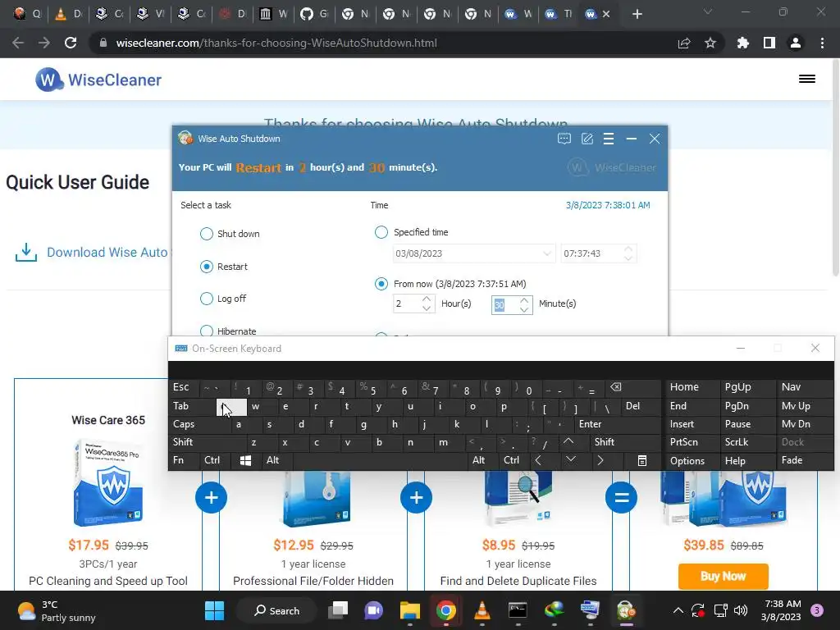Image resolution: width=840 pixels, height=630 pixels.
Task: Open the clock showing 7:38 AM
Action: 781,610
